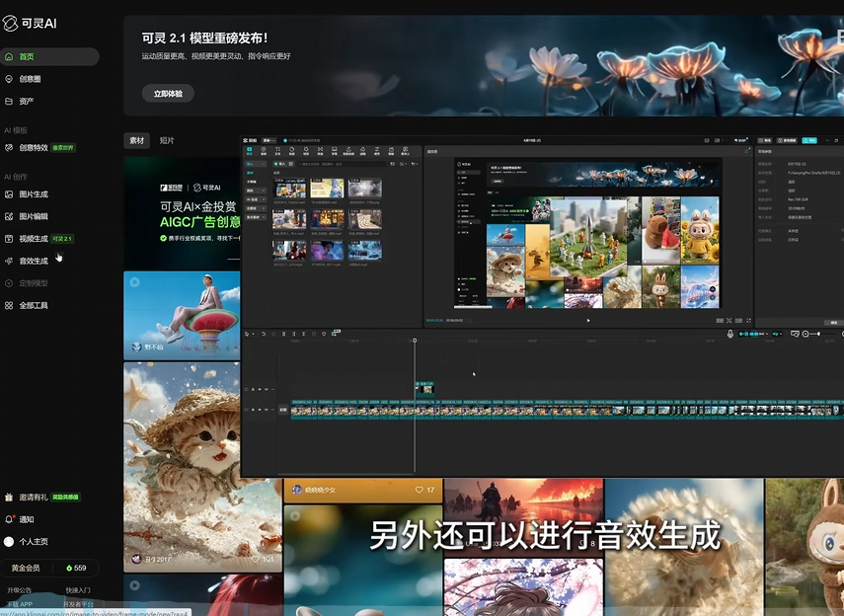Click the playhead on the editor timeline

pyautogui.click(x=415, y=342)
